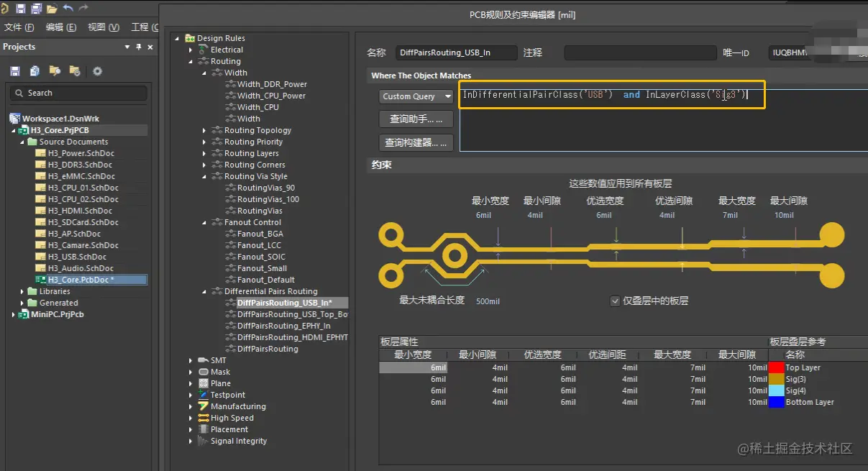Open the 视图 (V) menu
Screen dimensions: 868x471
[104, 27]
